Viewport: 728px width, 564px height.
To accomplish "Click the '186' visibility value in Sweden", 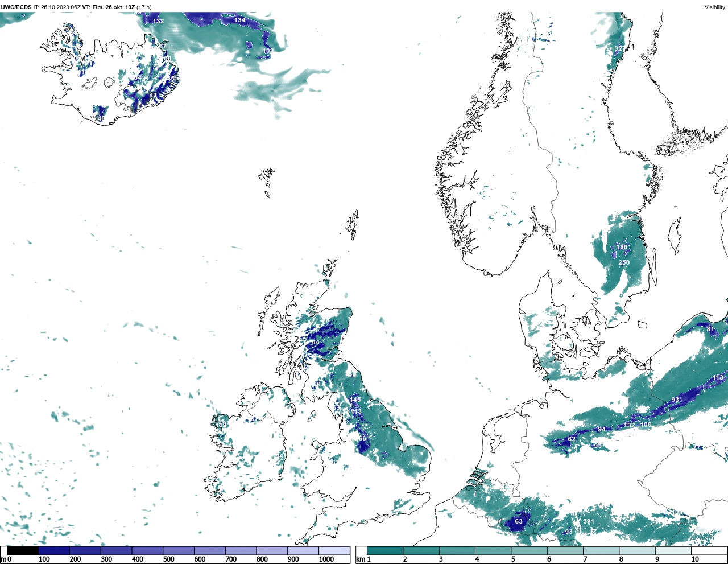I will point(622,247).
